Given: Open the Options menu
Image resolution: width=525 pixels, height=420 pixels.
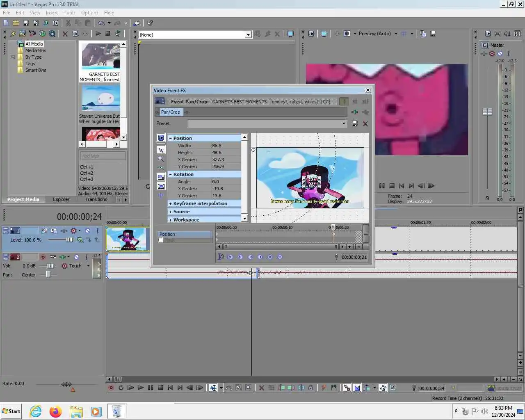Looking at the screenshot, I should click(89, 13).
